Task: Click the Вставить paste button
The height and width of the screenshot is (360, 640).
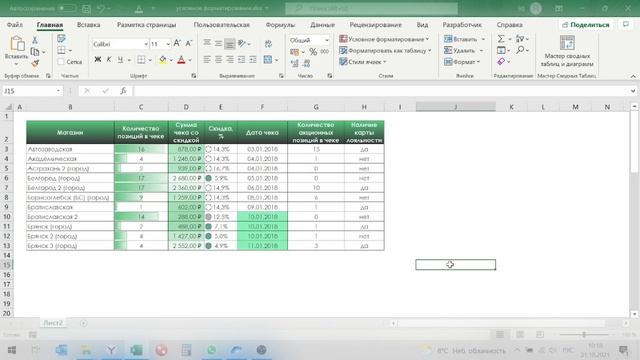Action: click(x=16, y=50)
